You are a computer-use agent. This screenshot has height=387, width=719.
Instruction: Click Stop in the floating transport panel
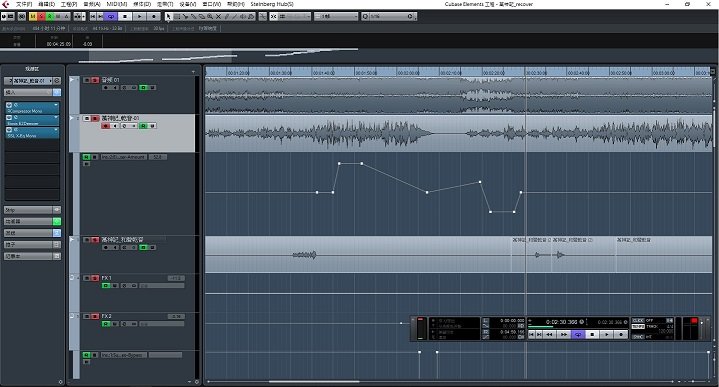(592, 335)
